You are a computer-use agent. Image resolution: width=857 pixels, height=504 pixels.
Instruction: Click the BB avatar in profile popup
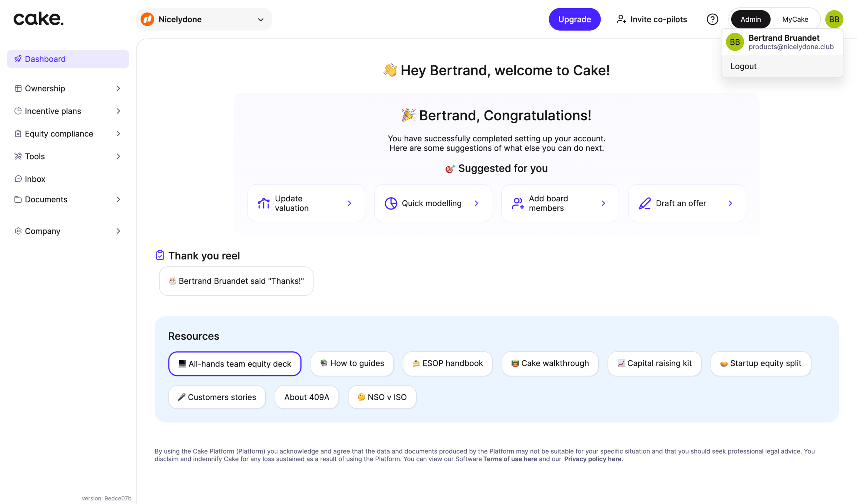coord(735,42)
